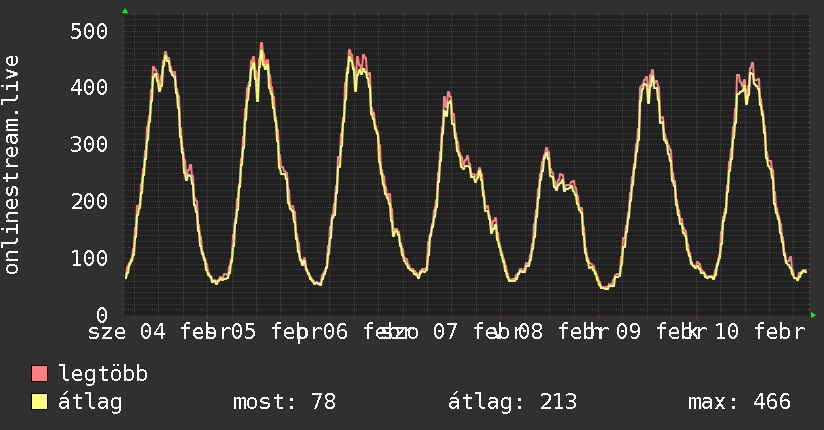Viewport: 824px width, 430px height.
Task: Click the 'átlag: 213' statistic
Action: pos(512,402)
